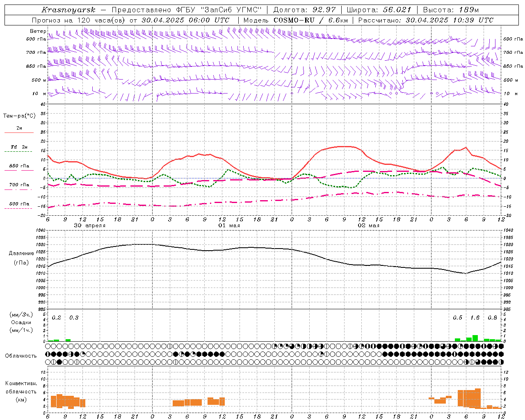Click the "Облачность" cloud cover label
Image resolution: width=525 pixels, height=420 pixels.
click(x=21, y=356)
